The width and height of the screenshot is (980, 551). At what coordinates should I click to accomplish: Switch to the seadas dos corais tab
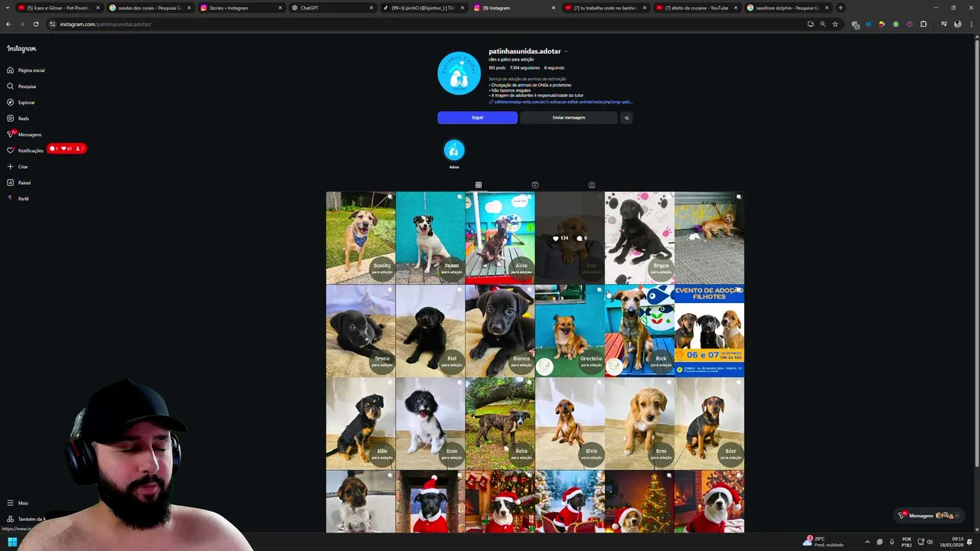[149, 8]
